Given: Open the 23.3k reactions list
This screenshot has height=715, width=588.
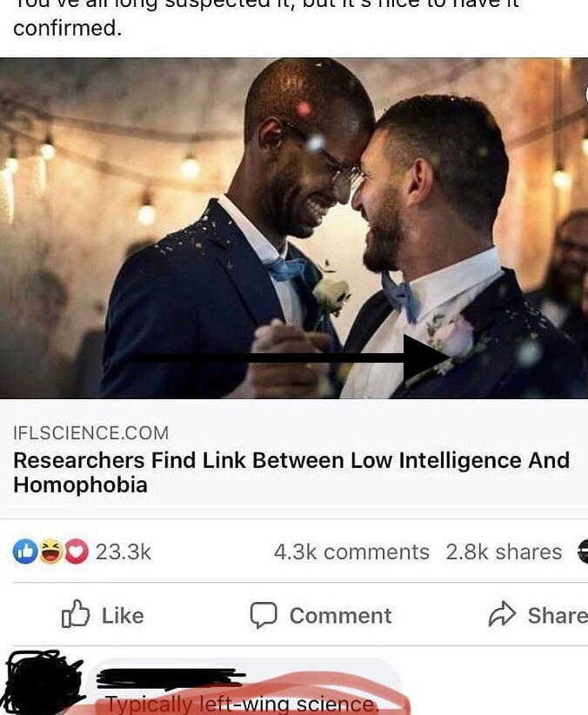Looking at the screenshot, I should pos(124,551).
